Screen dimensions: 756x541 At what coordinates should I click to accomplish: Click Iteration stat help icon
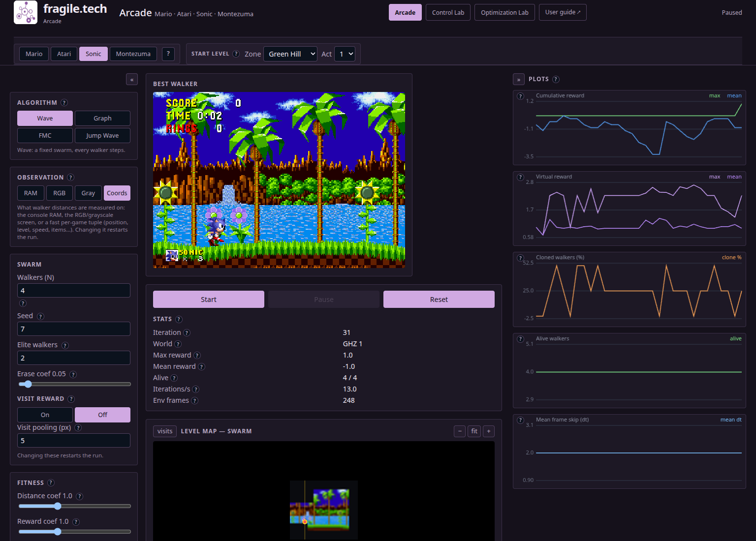point(187,333)
